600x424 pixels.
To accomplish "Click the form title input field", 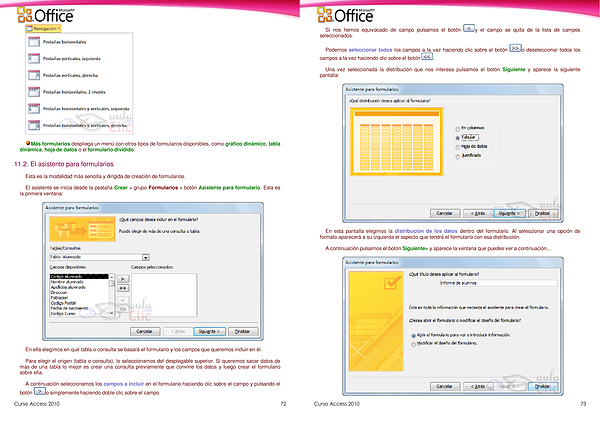I will (x=480, y=283).
